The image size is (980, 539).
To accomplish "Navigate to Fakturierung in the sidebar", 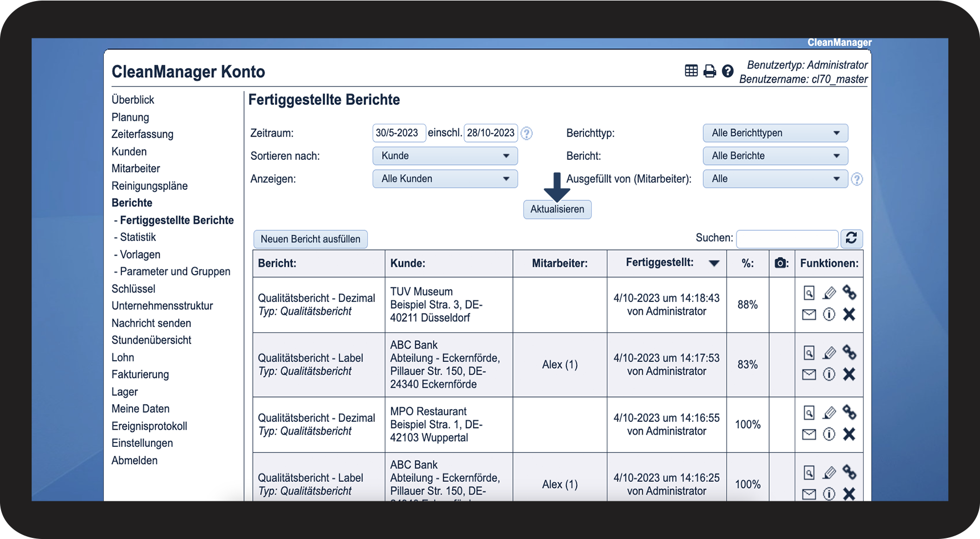I will (140, 375).
